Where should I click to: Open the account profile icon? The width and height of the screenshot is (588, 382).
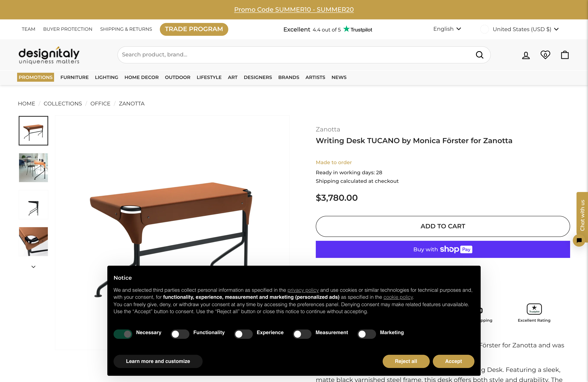click(526, 55)
